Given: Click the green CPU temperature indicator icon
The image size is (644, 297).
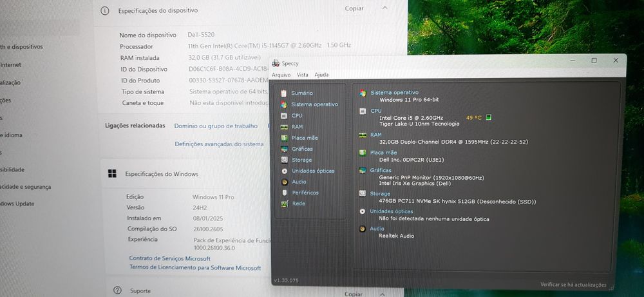Looking at the screenshot, I should click(x=488, y=117).
